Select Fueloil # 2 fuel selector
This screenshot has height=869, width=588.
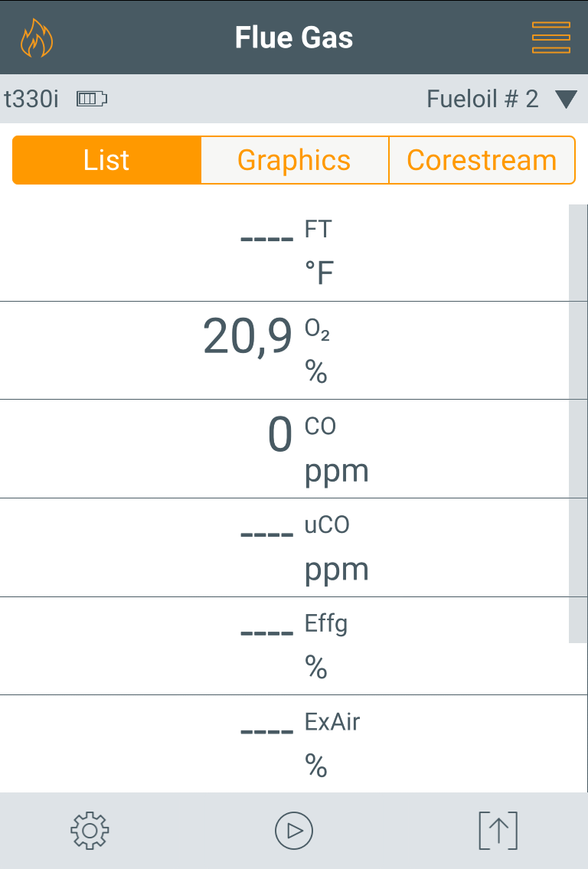point(482,100)
